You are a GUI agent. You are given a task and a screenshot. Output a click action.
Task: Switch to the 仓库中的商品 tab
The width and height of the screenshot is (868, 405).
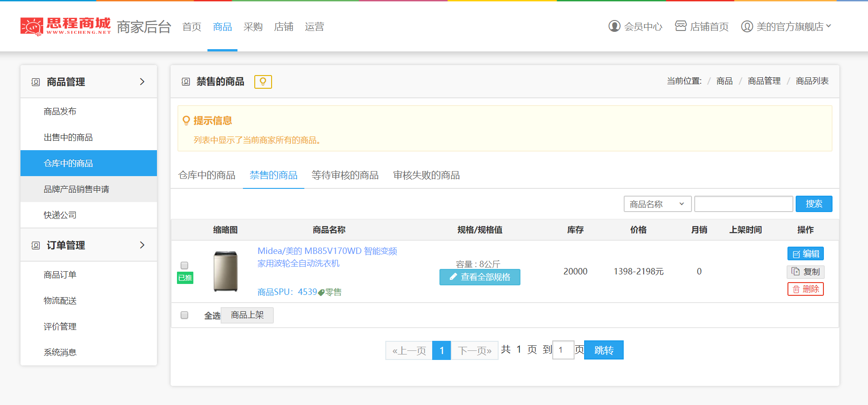pyautogui.click(x=207, y=175)
